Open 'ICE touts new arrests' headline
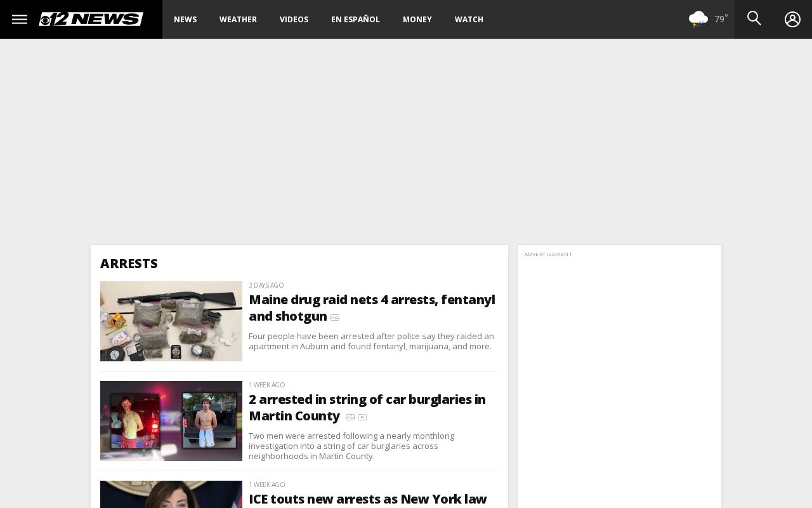 (367, 499)
